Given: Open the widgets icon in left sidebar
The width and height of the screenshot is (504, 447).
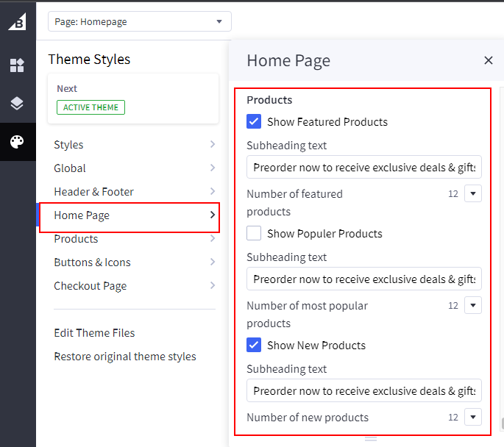Looking at the screenshot, I should click(17, 66).
